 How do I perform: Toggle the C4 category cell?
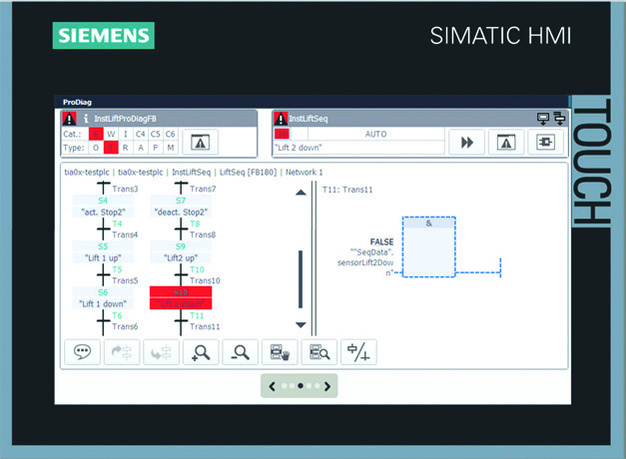tap(140, 134)
